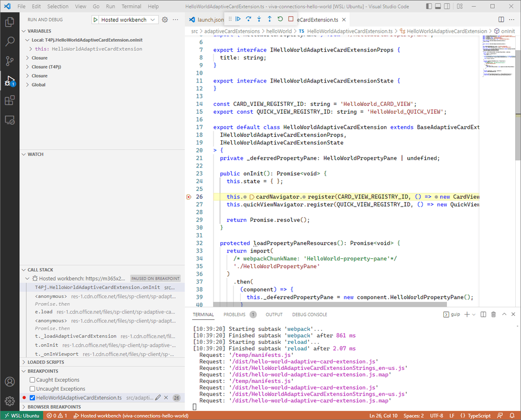
Task: Restart the debug session
Action: (280, 19)
